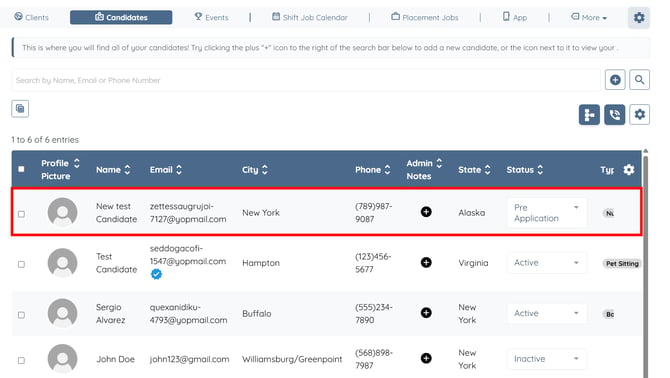The width and height of the screenshot is (670, 378).
Task: Change John Doe's Inactive status dropdown
Action: pyautogui.click(x=547, y=359)
